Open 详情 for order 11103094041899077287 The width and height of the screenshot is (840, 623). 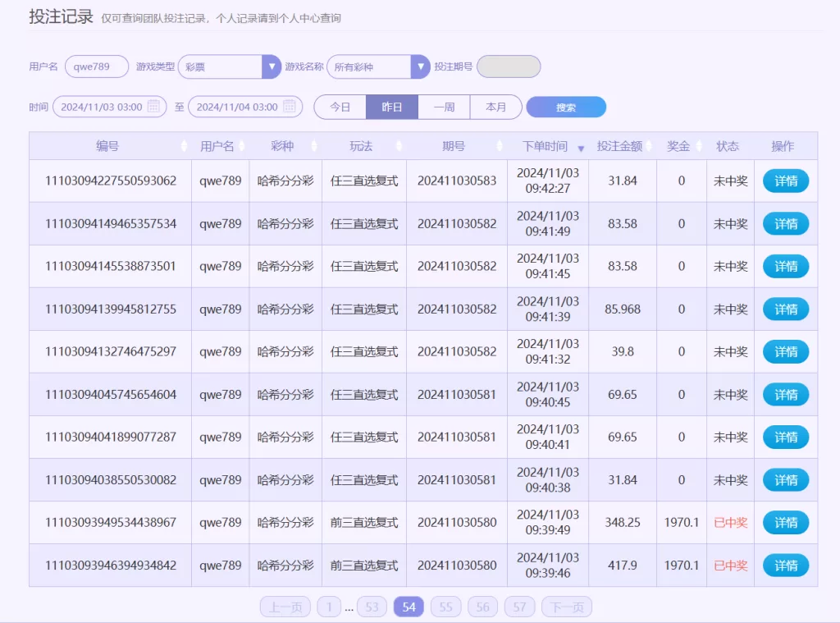pos(785,437)
